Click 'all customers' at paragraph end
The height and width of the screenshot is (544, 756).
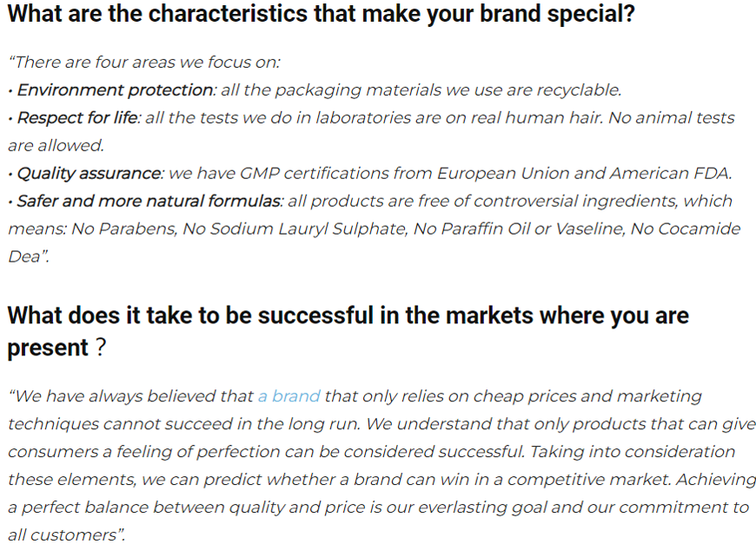[63, 534]
